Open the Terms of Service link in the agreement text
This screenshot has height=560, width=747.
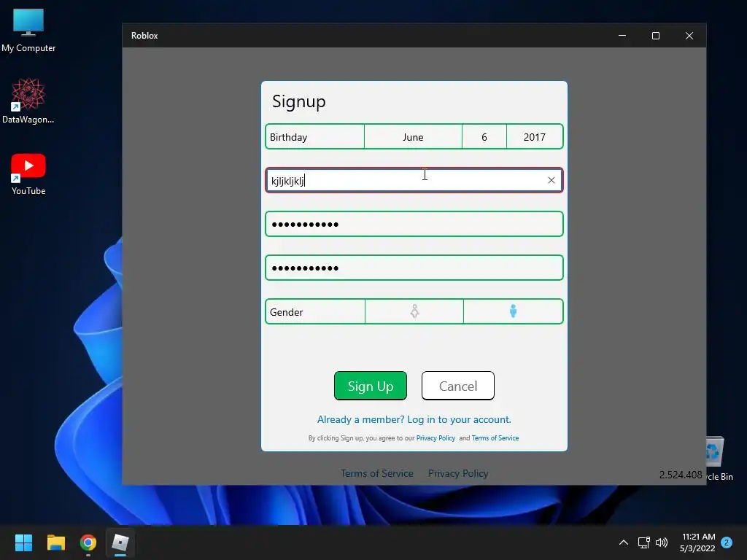coord(495,438)
